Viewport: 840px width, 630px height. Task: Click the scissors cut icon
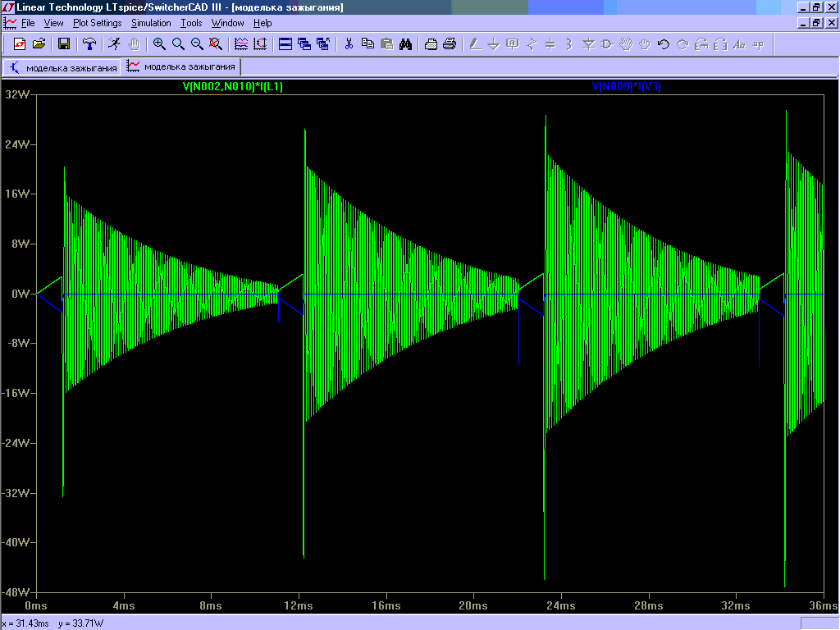(x=349, y=43)
